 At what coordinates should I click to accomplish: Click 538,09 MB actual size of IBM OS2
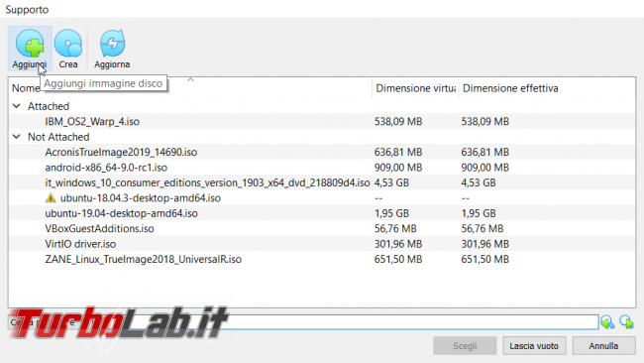484,121
